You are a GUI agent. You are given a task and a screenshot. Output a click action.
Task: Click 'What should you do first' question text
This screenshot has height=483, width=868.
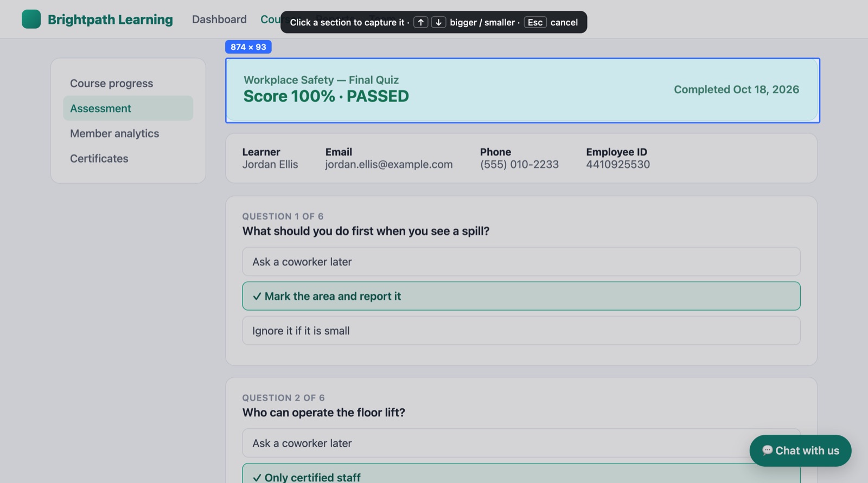(366, 231)
